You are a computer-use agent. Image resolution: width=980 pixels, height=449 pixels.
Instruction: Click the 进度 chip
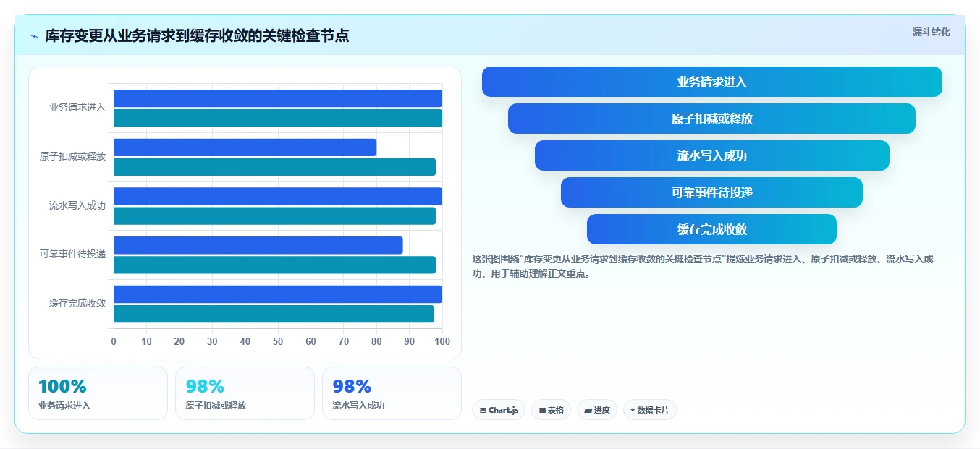click(x=597, y=410)
